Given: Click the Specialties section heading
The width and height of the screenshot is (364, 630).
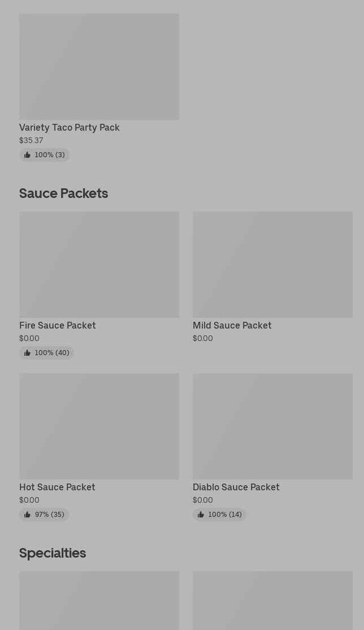Looking at the screenshot, I should (x=53, y=553).
